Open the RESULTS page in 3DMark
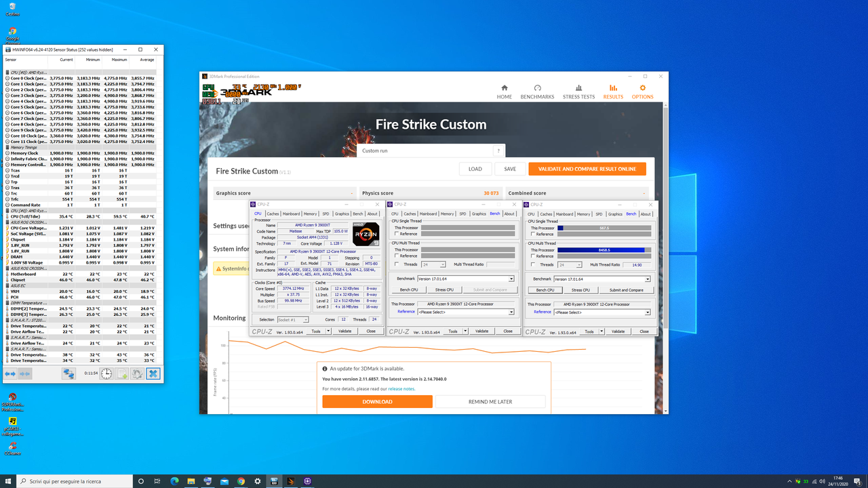This screenshot has width=868, height=488. click(x=612, y=91)
